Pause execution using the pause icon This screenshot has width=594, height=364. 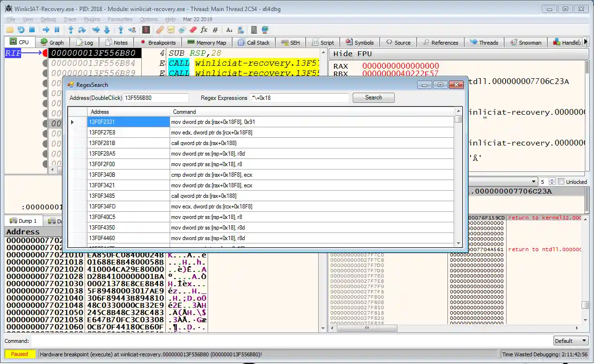click(x=57, y=30)
